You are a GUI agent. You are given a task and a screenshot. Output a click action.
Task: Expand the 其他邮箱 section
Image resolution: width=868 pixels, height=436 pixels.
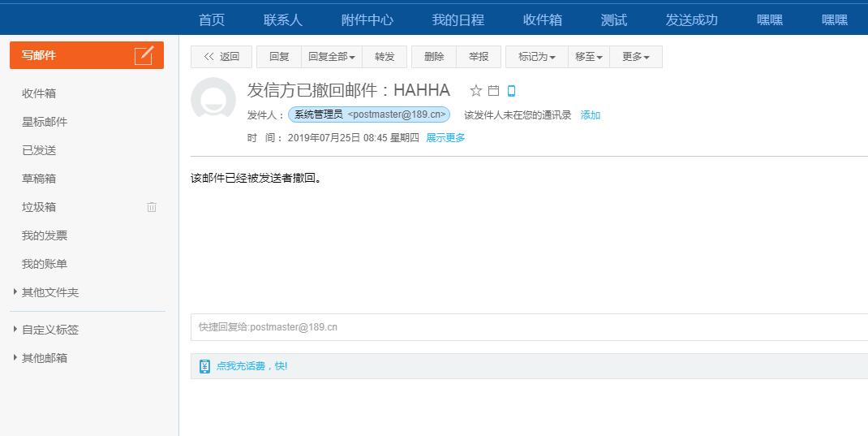(15, 358)
